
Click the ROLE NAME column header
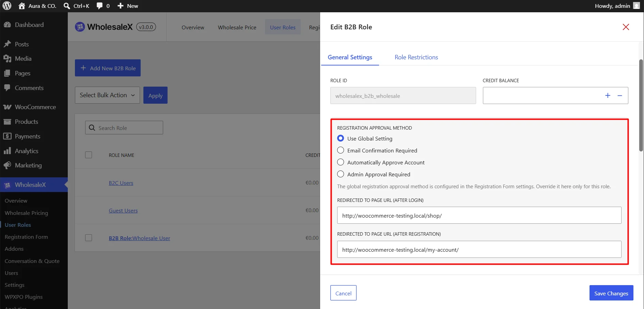(x=122, y=155)
